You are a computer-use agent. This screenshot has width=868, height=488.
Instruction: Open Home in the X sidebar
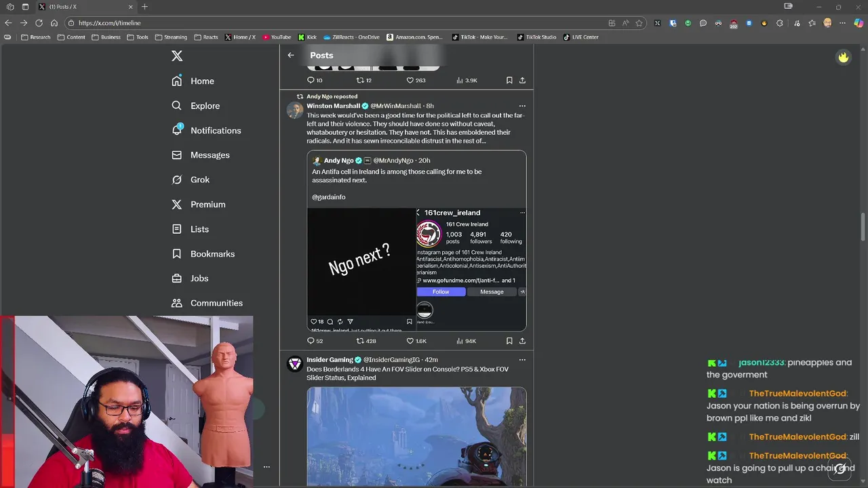tap(193, 81)
